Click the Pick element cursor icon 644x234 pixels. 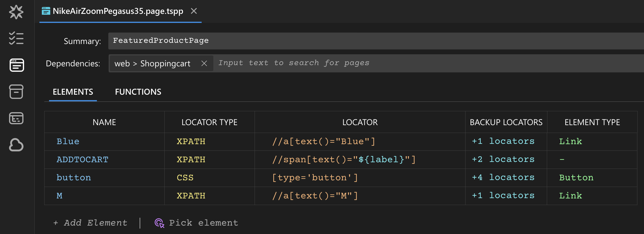[159, 223]
